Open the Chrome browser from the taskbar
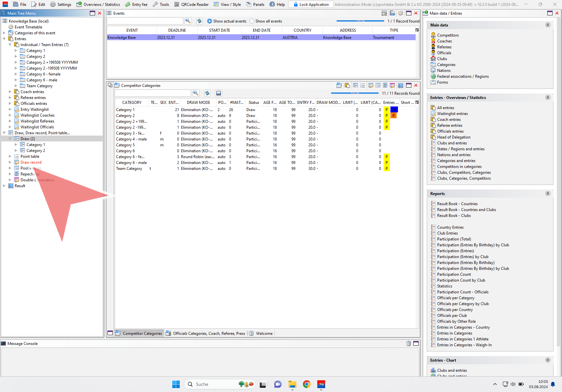The width and height of the screenshot is (562, 392). (x=306, y=384)
